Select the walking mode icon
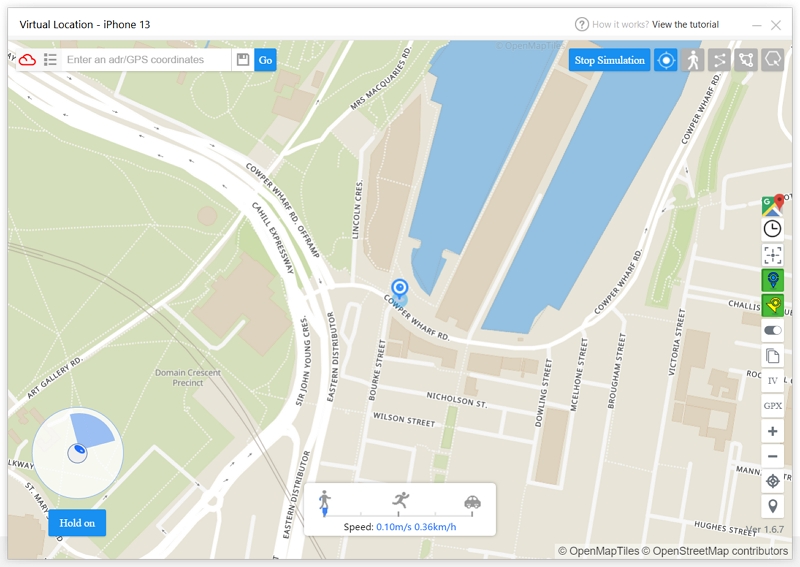The width and height of the screenshot is (800, 567). pos(692,60)
